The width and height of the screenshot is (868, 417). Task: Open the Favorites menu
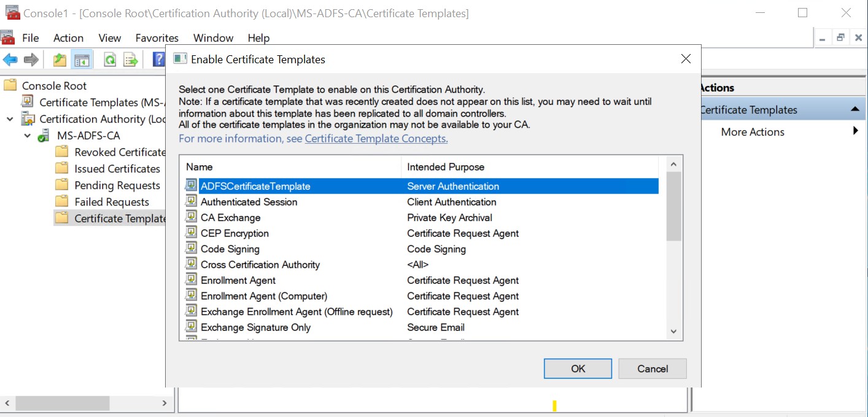(157, 37)
